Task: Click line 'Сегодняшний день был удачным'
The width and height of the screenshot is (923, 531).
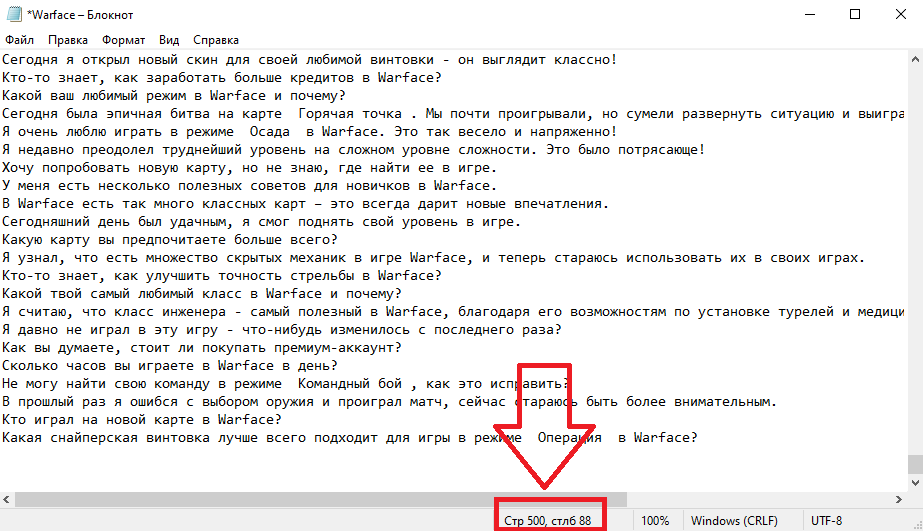Action: point(261,222)
